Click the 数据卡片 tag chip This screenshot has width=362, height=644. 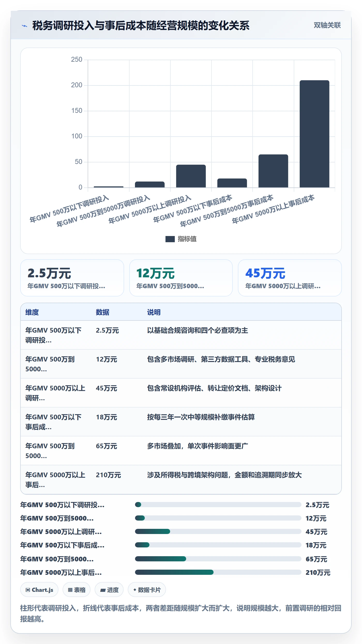147,590
